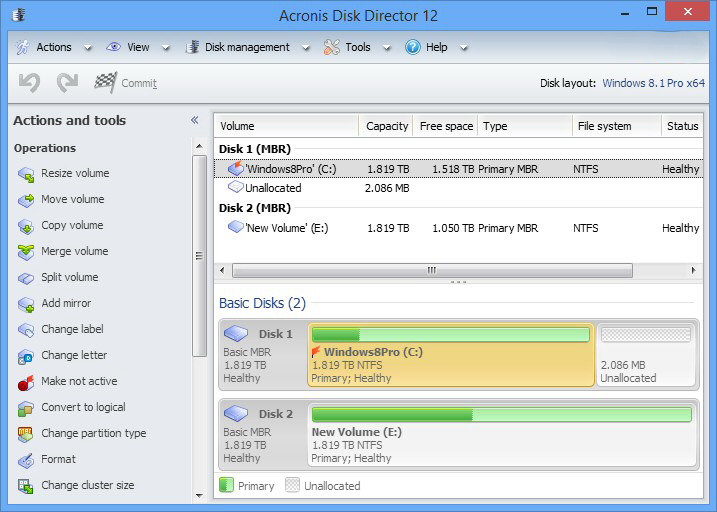
Task: Open the Actions menu
Action: click(45, 47)
